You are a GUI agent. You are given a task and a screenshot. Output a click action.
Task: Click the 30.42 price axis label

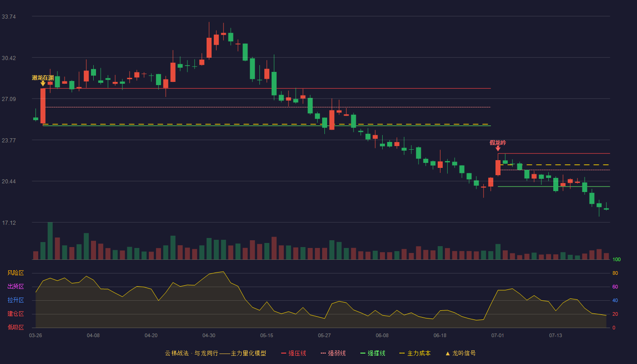pos(9,58)
